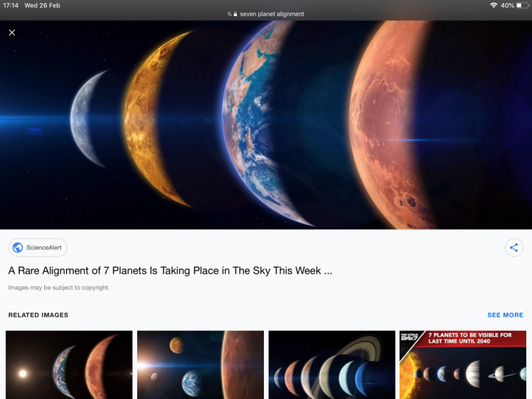Click SEE MORE related images
Image resolution: width=532 pixels, height=399 pixels.
[x=505, y=315]
